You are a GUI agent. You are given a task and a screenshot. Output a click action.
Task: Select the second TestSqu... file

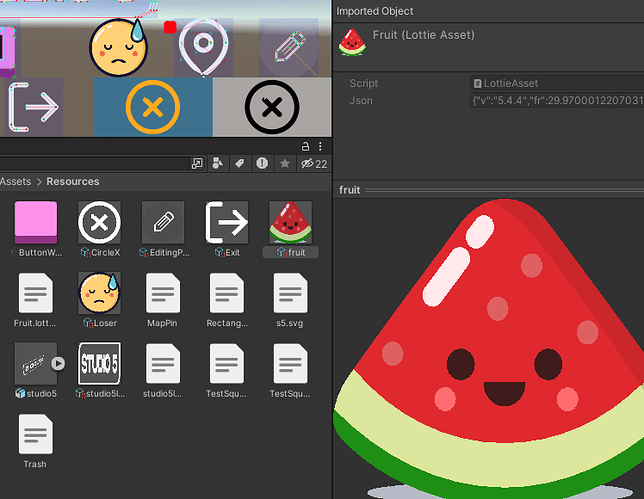coord(290,363)
